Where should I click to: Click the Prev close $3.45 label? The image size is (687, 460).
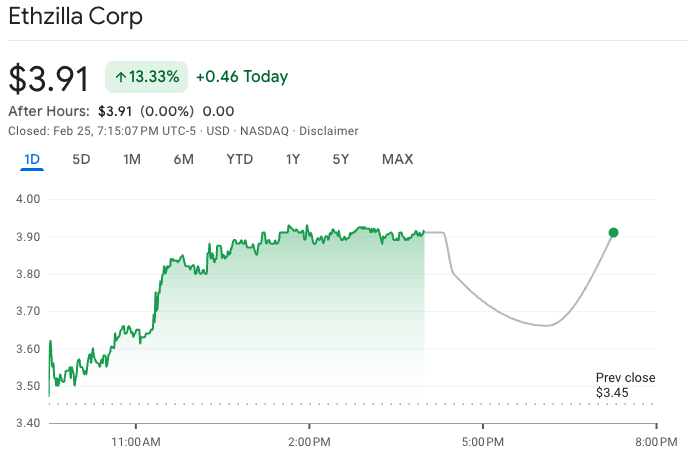coord(625,385)
